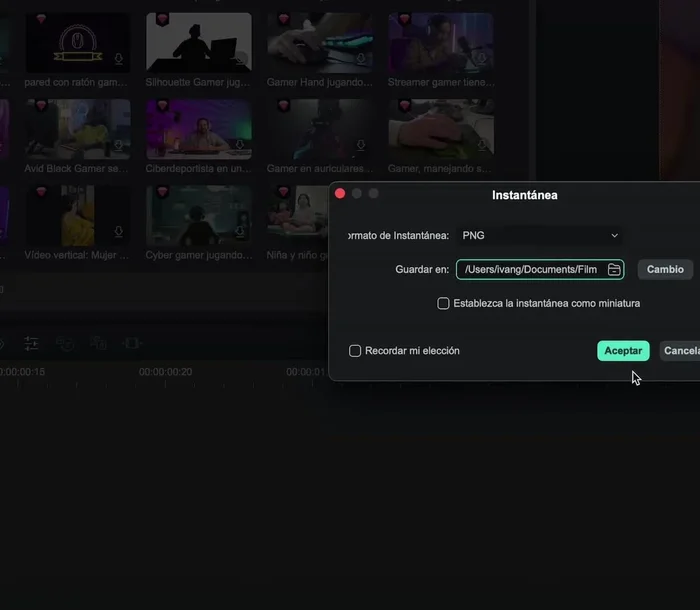This screenshot has height=610, width=700.
Task: Click premium gem on 'Streamer gamer tiene' thumbnail
Action: [404, 19]
